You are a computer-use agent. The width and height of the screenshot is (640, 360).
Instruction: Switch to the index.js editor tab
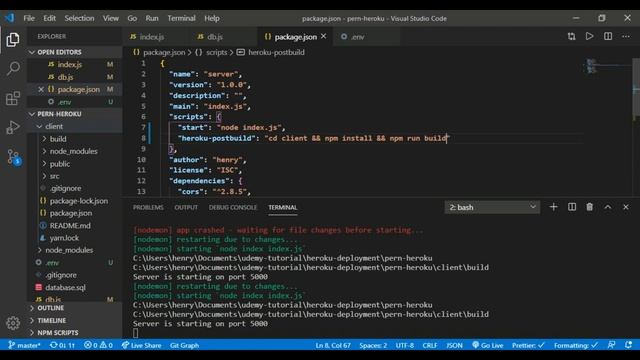tap(156, 37)
